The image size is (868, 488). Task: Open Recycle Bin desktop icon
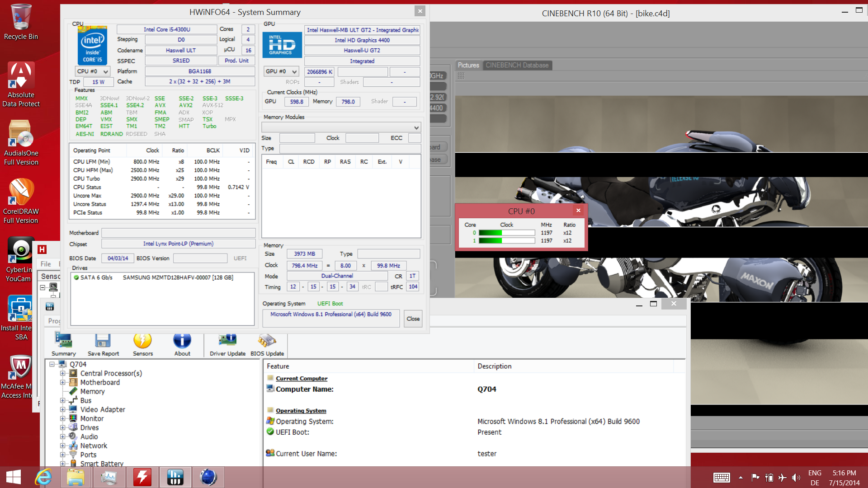[21, 23]
